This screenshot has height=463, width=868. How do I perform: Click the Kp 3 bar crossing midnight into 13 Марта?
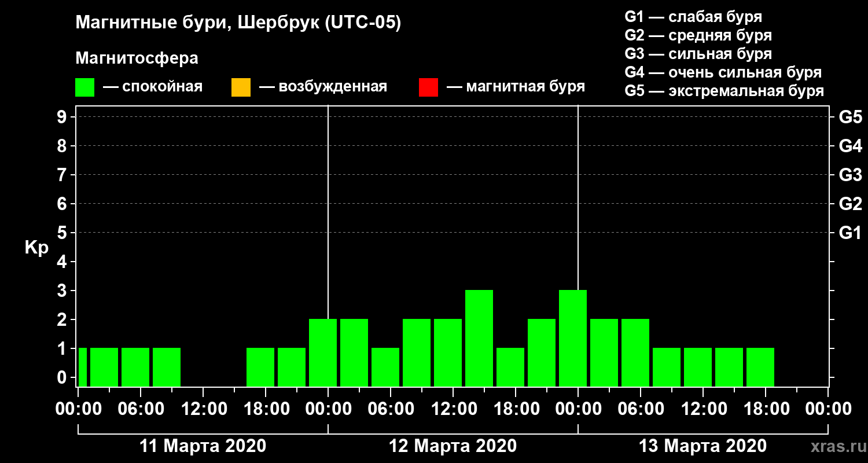[x=573, y=338]
